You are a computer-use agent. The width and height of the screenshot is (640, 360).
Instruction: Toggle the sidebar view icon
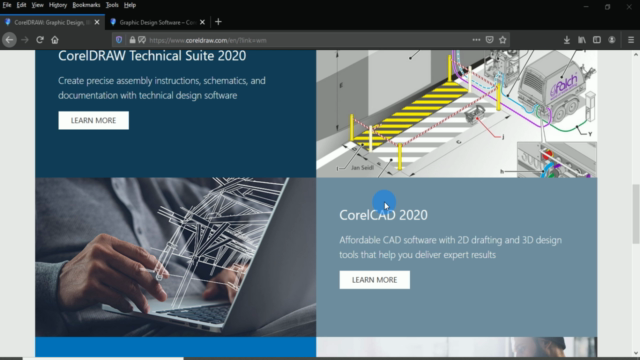pyautogui.click(x=597, y=40)
